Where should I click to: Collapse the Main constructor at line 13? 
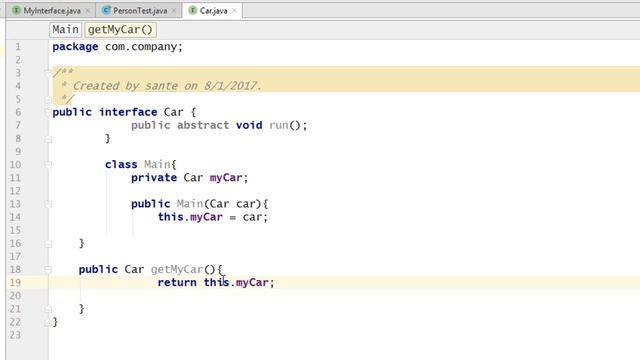click(48, 204)
